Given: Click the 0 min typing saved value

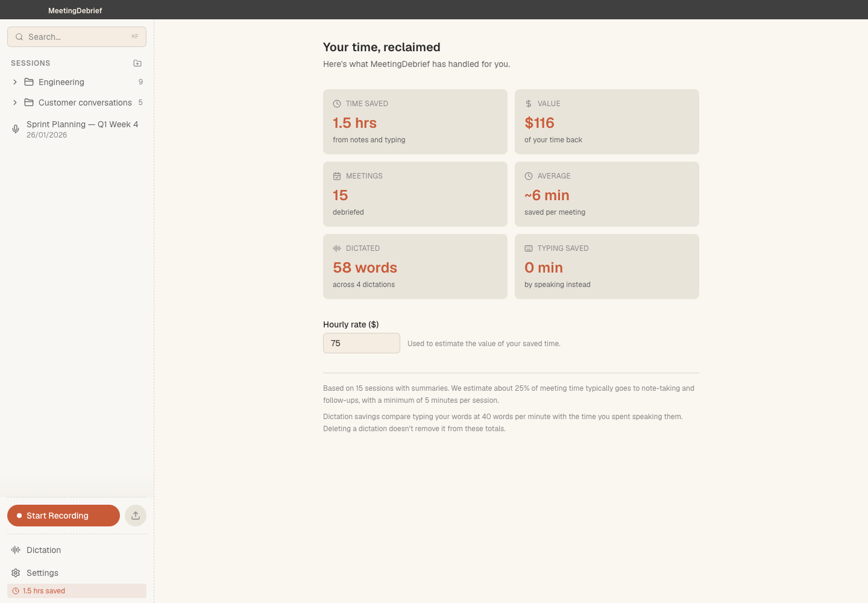Looking at the screenshot, I should 544,268.
